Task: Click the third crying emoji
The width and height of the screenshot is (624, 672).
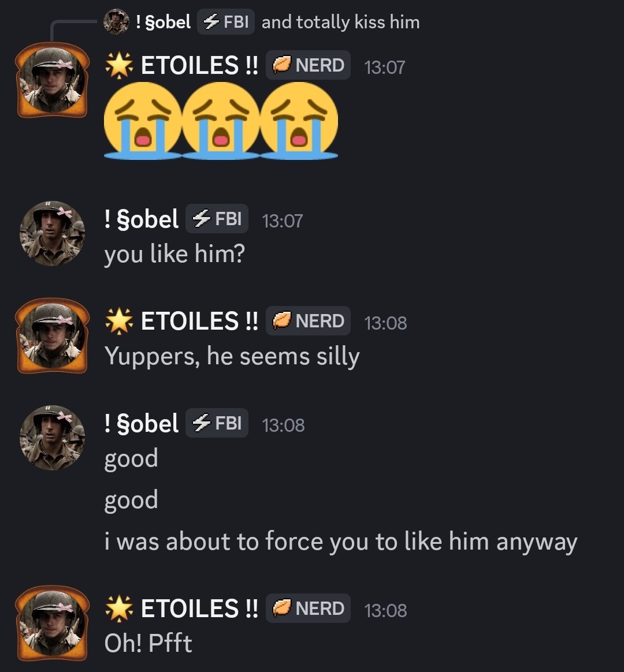Action: tap(299, 121)
